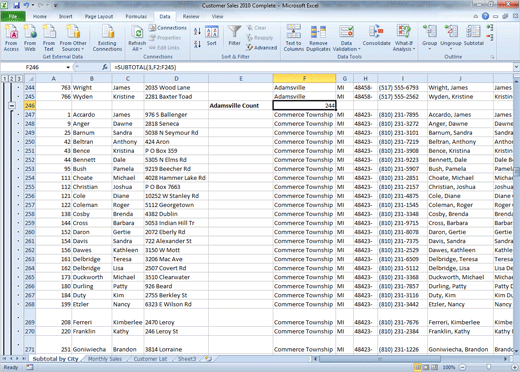Open Outline dialog launcher

(x=492, y=57)
